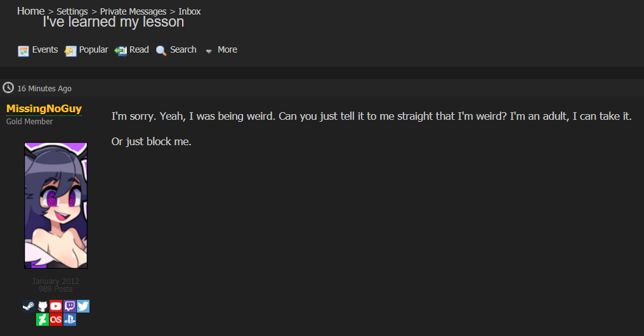Open MissingNoGuy username link
Viewport: 644px width, 336px height.
pos(44,108)
